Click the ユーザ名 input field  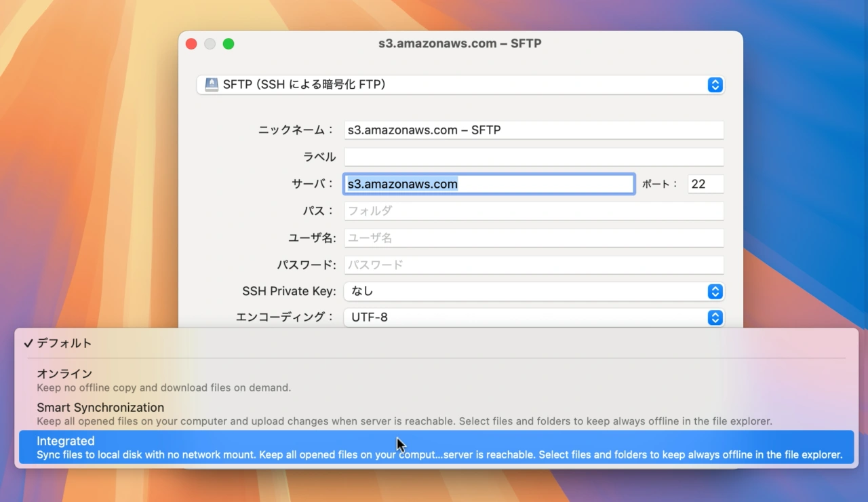[533, 238]
